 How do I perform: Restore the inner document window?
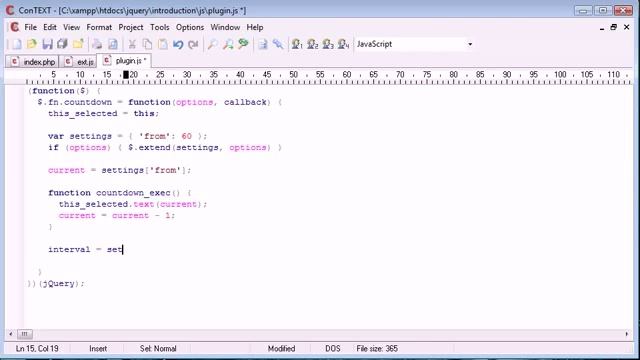point(613,27)
